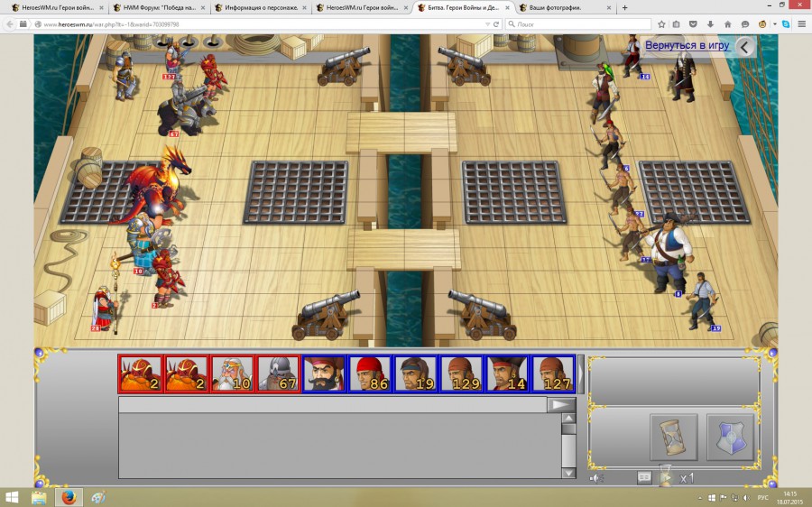Screen dimensions: 812x507
Task: Show bookmarks list icon
Action: (677, 24)
